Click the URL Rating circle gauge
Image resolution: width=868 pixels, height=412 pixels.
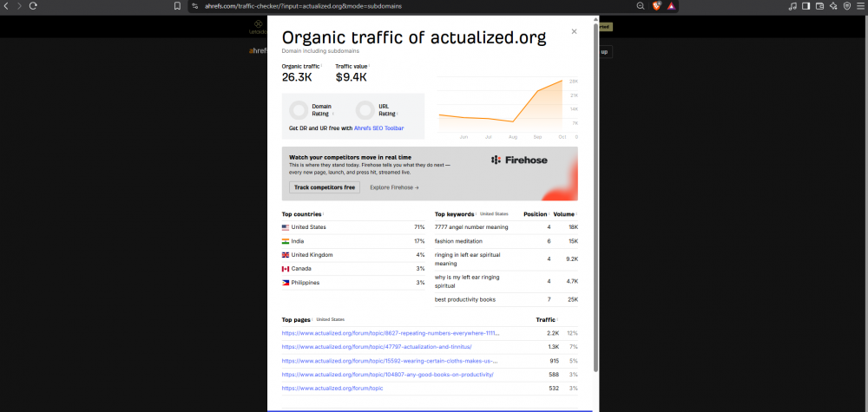[365, 110]
